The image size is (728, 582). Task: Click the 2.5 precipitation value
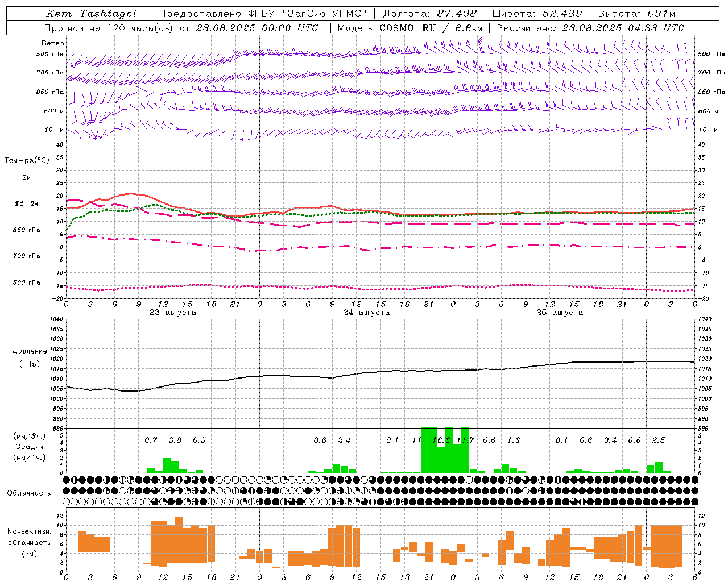click(659, 440)
